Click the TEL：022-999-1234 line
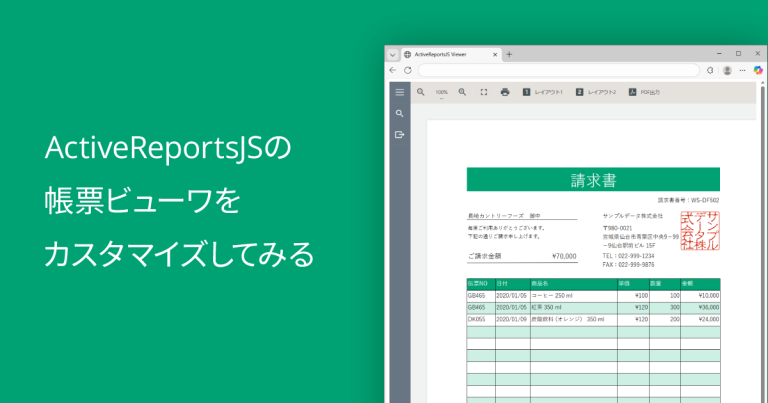The height and width of the screenshot is (403, 768). (x=628, y=256)
